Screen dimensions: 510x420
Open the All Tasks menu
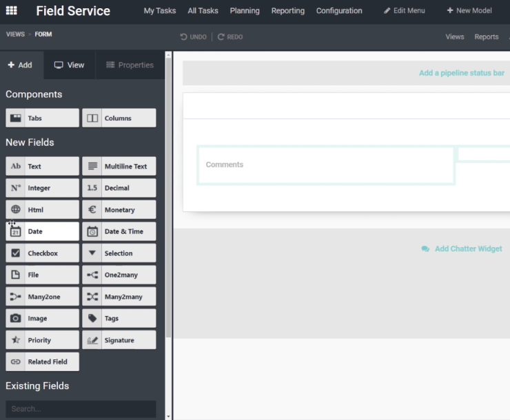[x=203, y=11]
